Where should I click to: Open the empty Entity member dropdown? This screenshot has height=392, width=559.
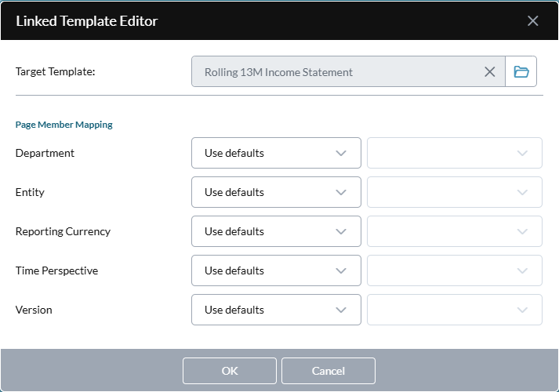[x=455, y=192]
